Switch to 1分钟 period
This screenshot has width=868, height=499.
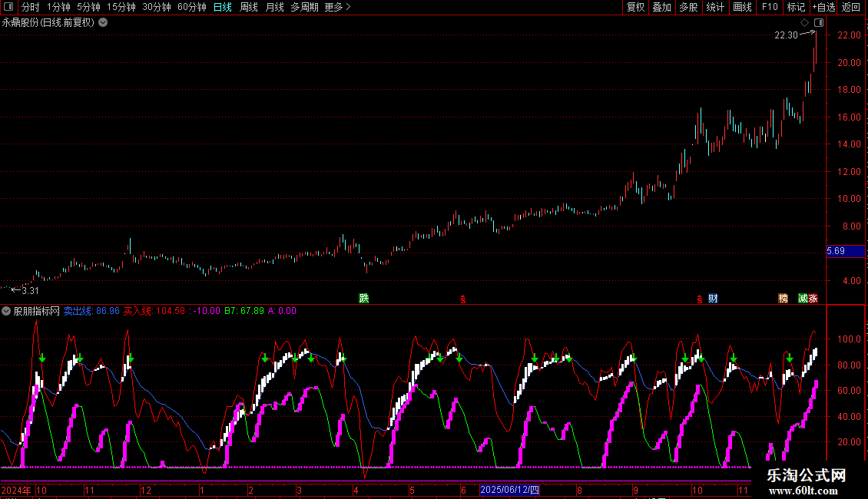pyautogui.click(x=58, y=7)
